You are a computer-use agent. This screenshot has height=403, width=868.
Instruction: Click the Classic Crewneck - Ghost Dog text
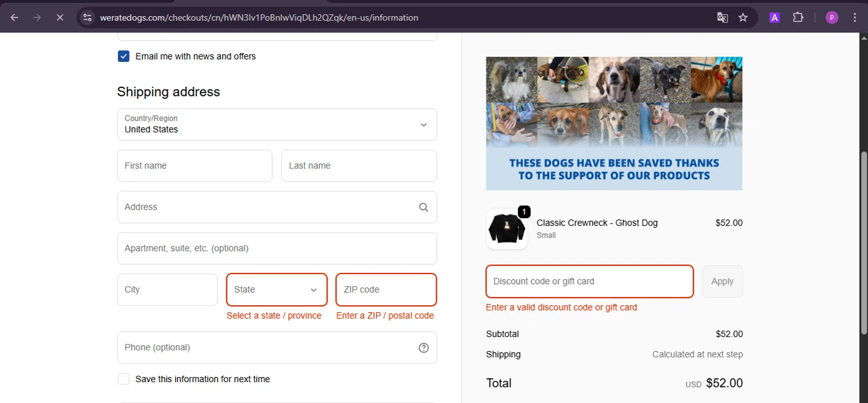597,223
